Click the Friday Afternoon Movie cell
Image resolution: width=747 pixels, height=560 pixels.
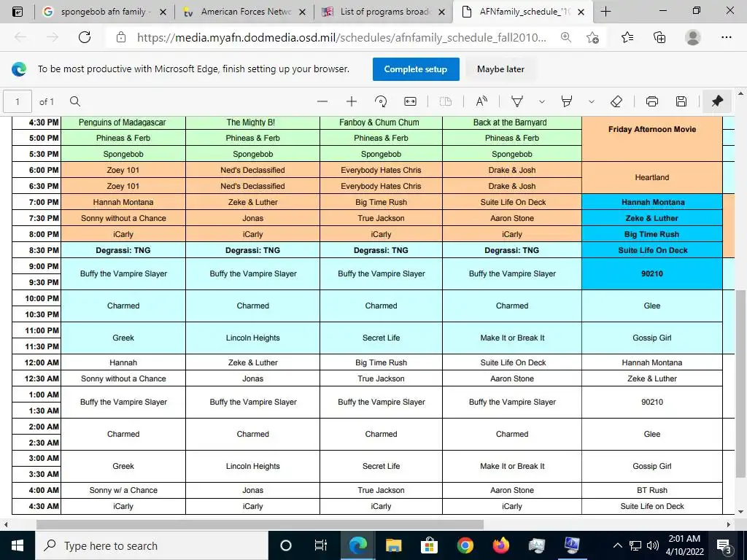[x=652, y=138]
